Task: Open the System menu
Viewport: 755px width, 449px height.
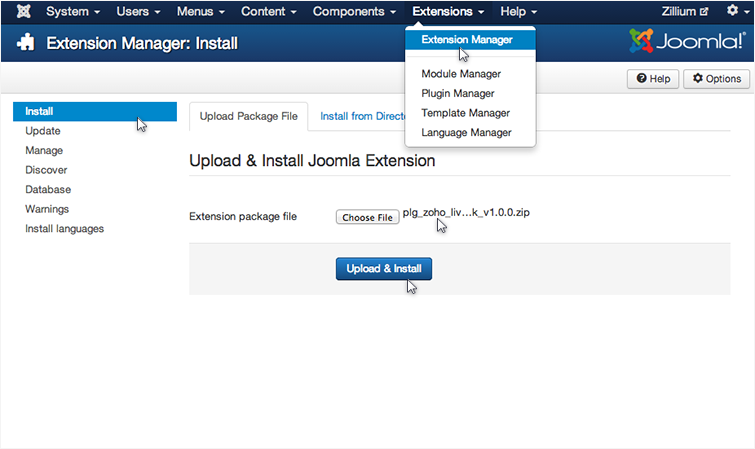Action: coord(73,11)
